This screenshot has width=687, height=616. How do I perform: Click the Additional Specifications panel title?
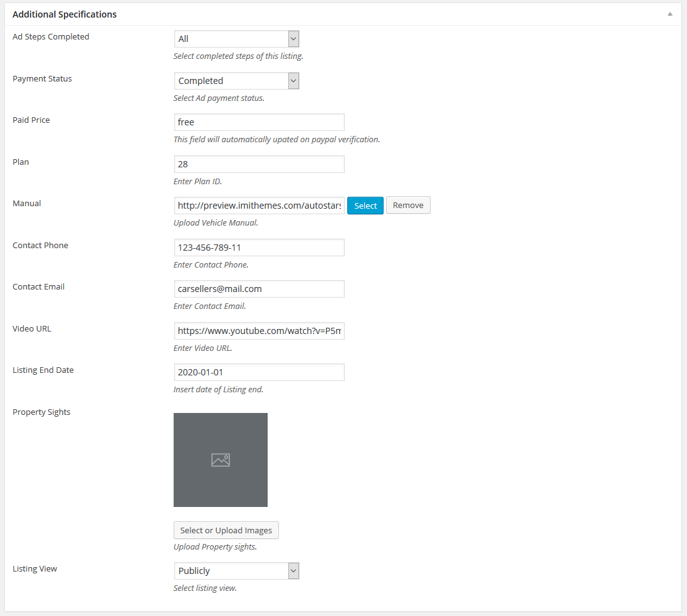[x=65, y=14]
